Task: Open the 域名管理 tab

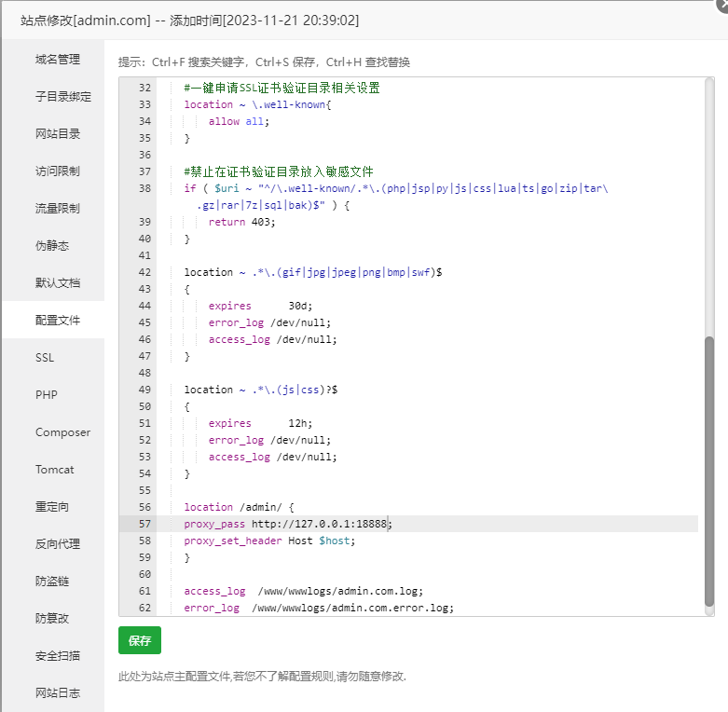Action: [x=58, y=60]
